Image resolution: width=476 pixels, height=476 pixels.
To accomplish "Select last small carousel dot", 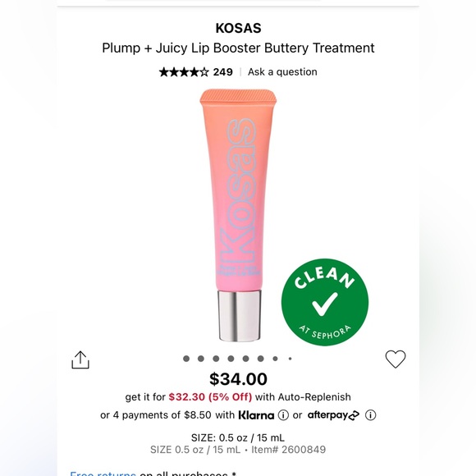I will [291, 359].
